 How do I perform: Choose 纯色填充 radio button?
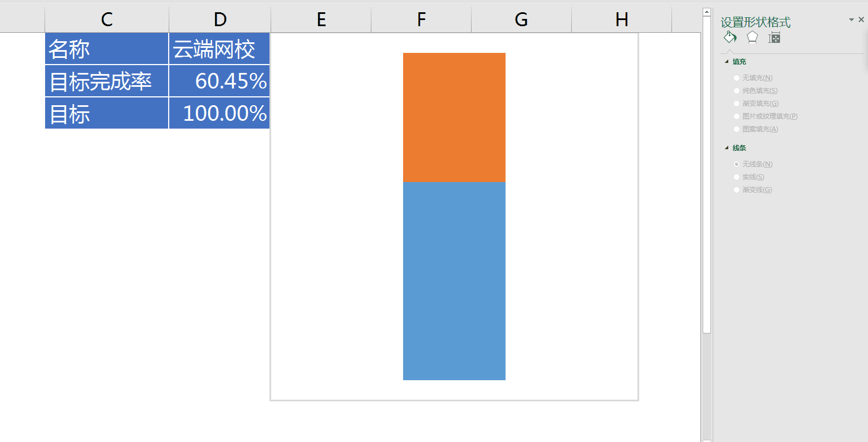(737, 91)
